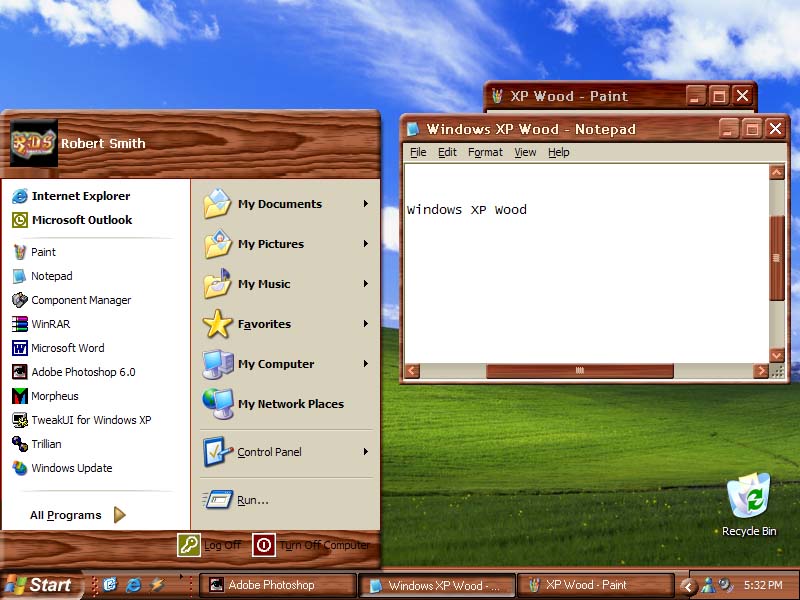Click the Internet Explorer quick launch icon

(x=134, y=585)
